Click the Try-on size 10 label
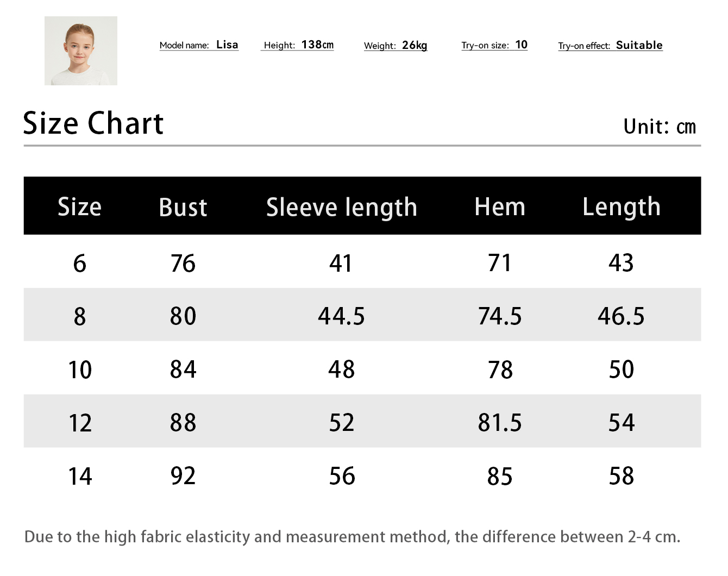 494,45
